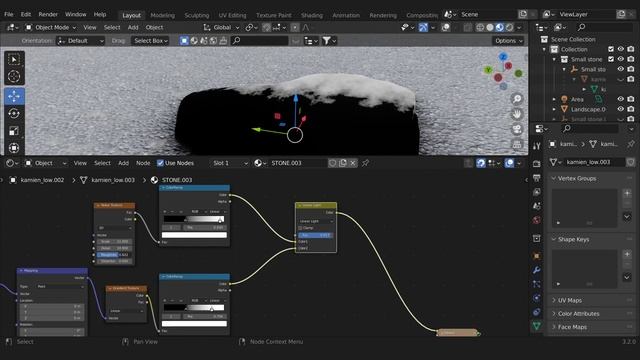Open the Help menu
This screenshot has width=640, height=360.
click(x=100, y=14)
